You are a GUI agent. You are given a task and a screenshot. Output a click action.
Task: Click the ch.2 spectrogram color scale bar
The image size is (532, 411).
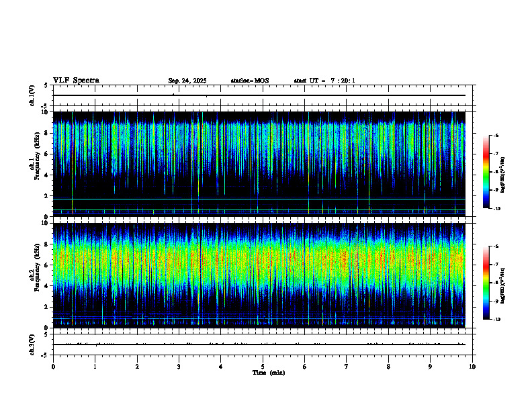(486, 283)
